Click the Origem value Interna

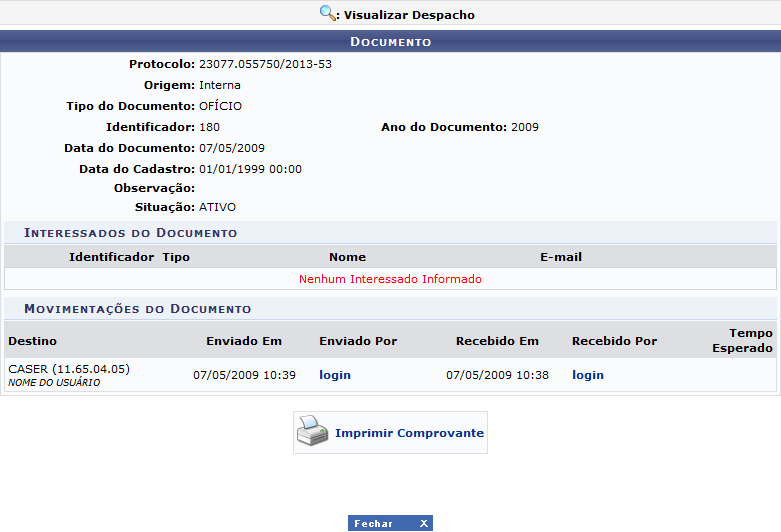pyautogui.click(x=220, y=85)
